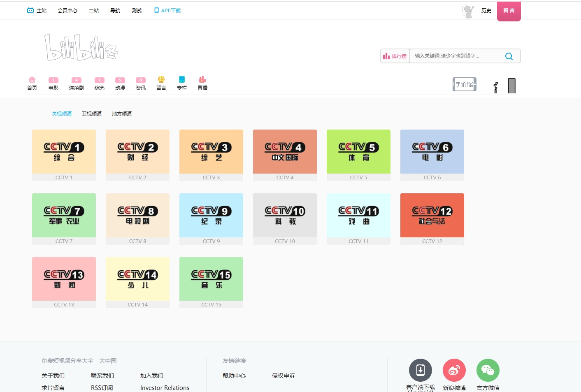Viewport: 581px width, 392px height.
Task: Open 加入我们 footer link
Action: (x=152, y=376)
